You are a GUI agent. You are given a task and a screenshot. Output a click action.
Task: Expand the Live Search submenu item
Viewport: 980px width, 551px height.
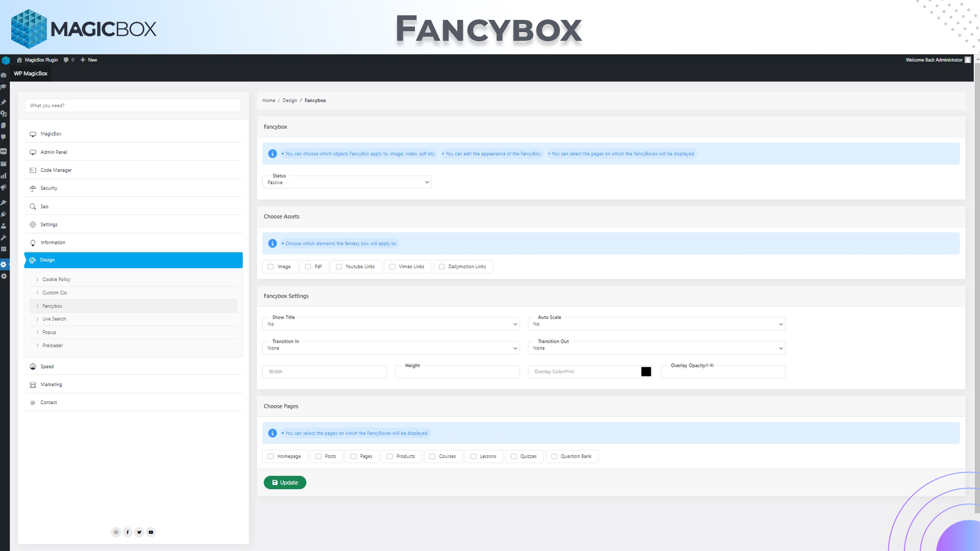click(134, 319)
